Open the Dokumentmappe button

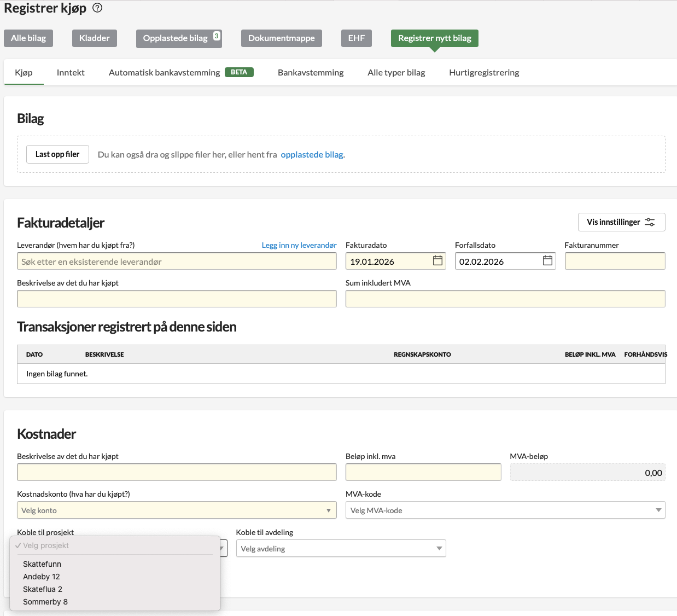pyautogui.click(x=281, y=38)
